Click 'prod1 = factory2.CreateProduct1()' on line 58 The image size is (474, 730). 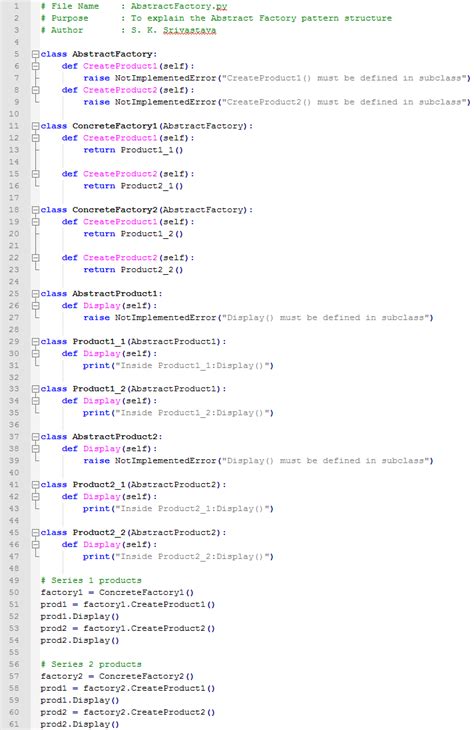pyautogui.click(x=128, y=688)
